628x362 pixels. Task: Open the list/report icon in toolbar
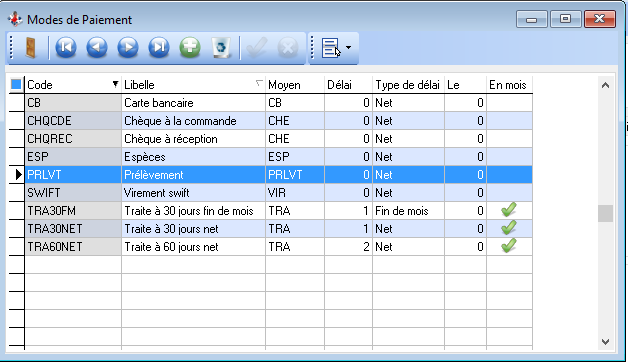pos(331,48)
